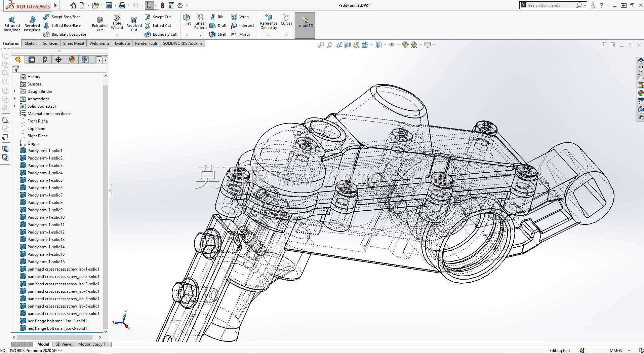The height and width of the screenshot is (354, 644).
Task: Expand the Annotations node
Action: 15,99
